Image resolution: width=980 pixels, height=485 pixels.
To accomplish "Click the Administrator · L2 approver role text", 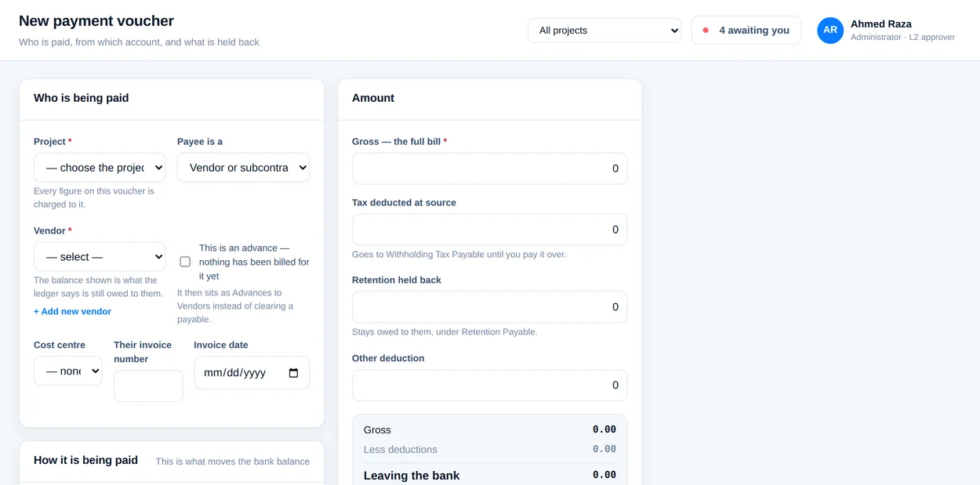I will pos(902,37).
